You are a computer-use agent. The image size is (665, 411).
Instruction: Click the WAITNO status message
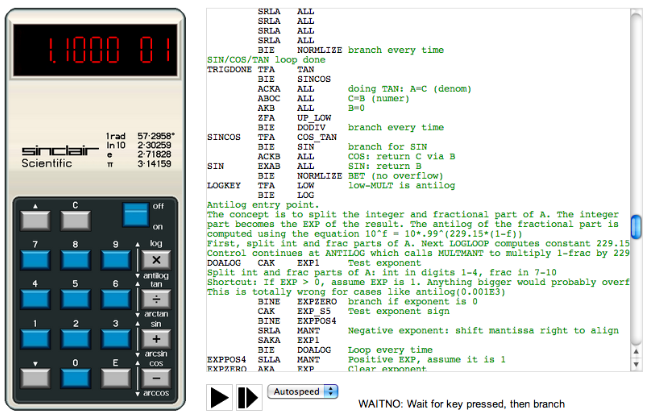coord(461,404)
